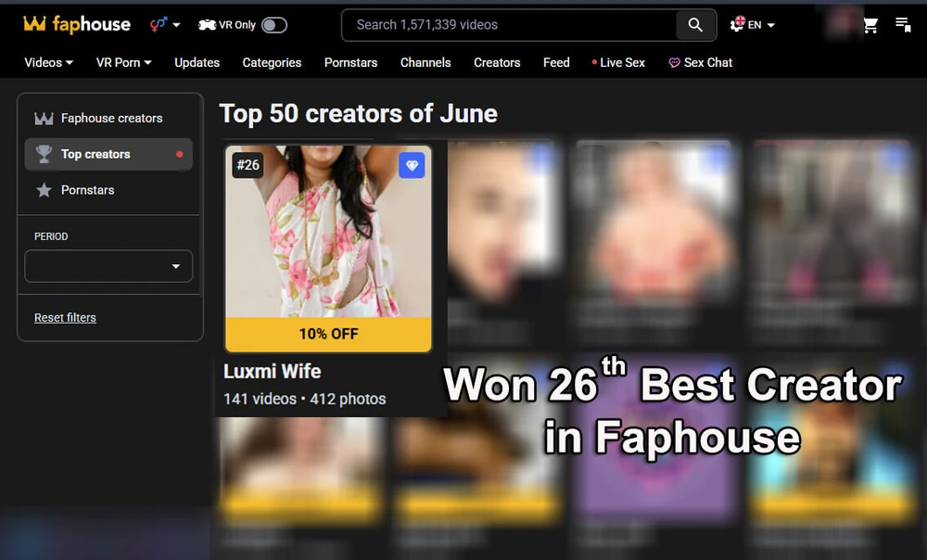Click the gender symbols icon

click(x=157, y=24)
